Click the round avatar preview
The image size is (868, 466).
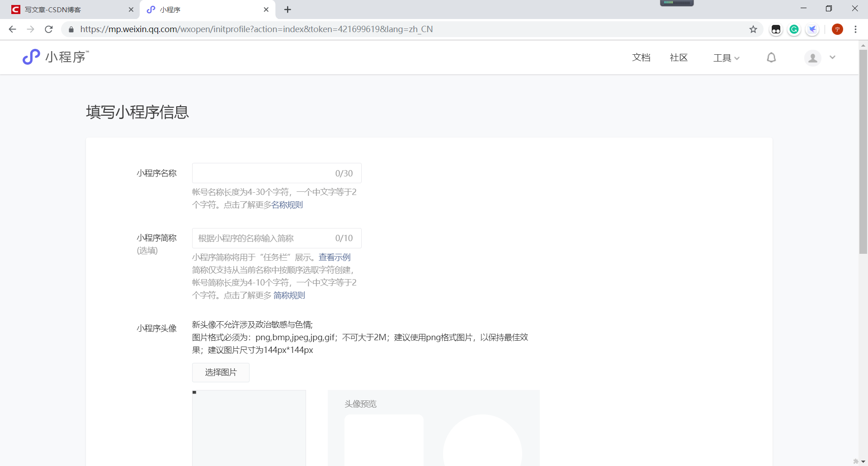482,440
